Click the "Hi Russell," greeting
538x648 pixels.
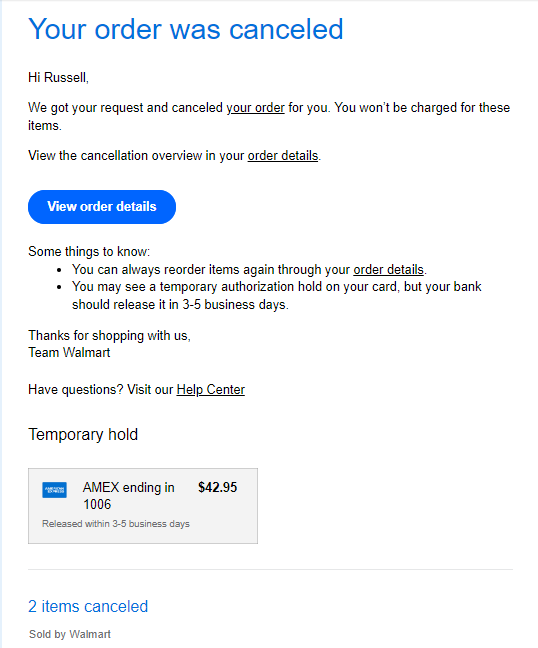tap(58, 77)
